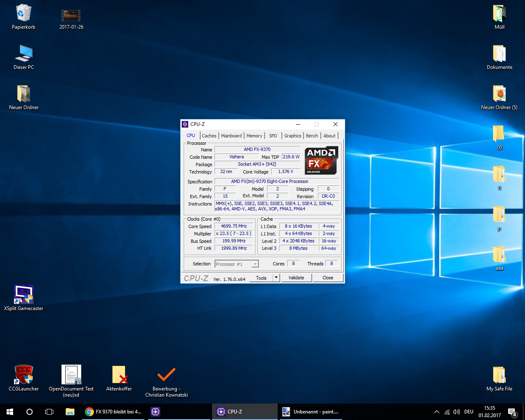This screenshot has width=525, height=420.
Task: Open the Papierkorb recycle bin icon
Action: point(23,14)
